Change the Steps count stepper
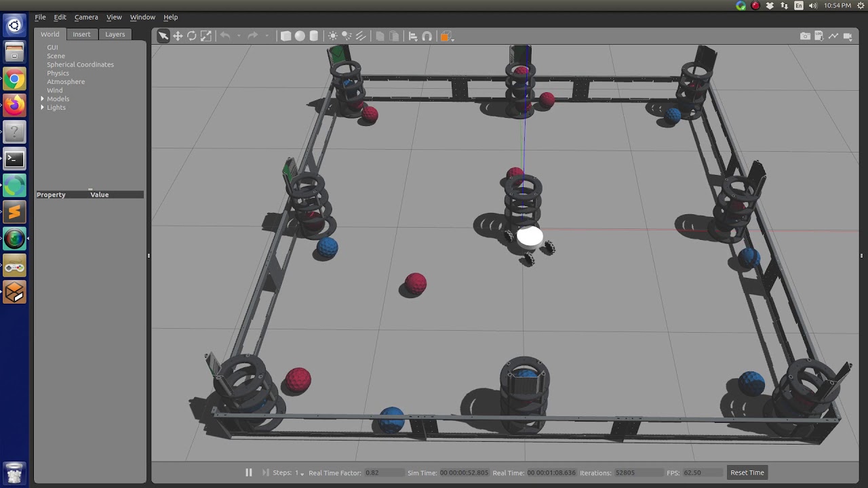Screen dimensions: 868x488 (x=299, y=473)
